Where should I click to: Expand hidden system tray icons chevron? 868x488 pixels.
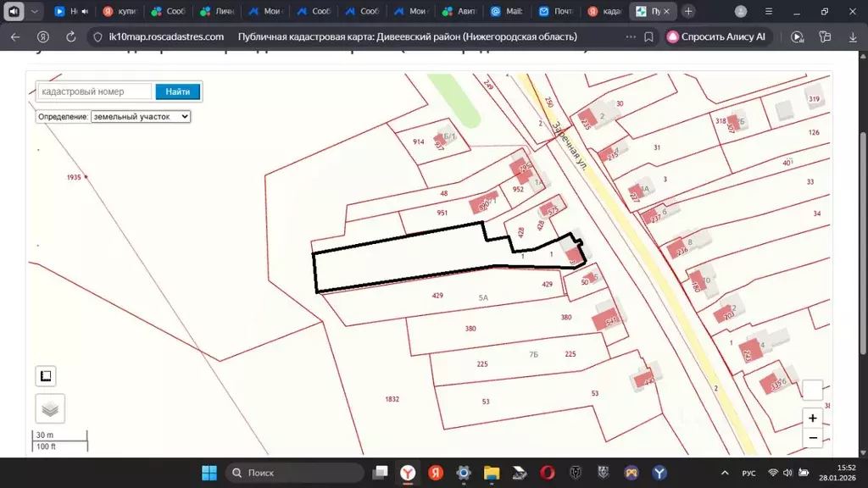tap(725, 473)
